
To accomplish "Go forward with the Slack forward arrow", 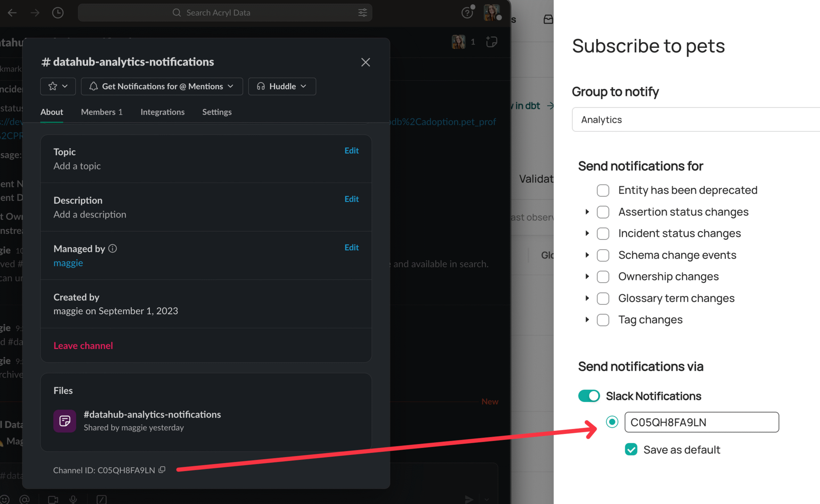I will click(35, 13).
